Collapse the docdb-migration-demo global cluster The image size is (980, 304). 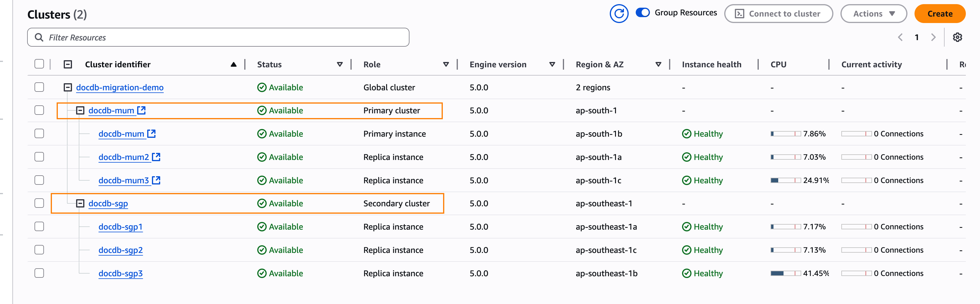click(x=68, y=87)
